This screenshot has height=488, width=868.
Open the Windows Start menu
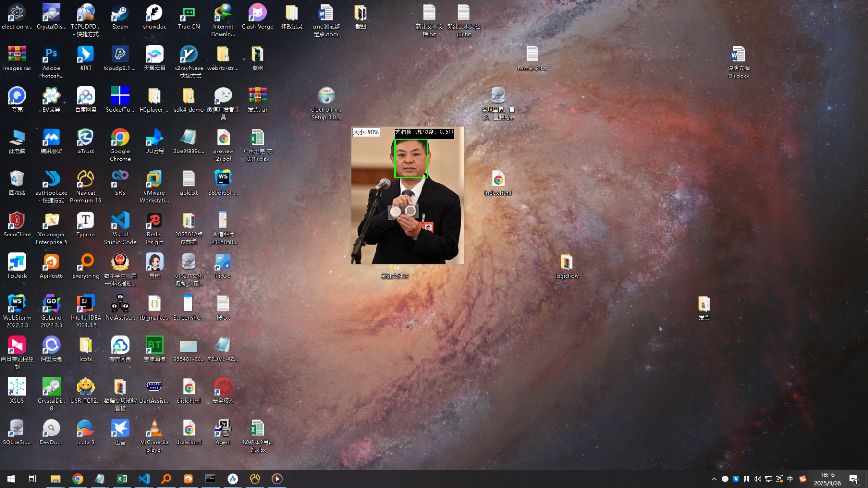coord(11,479)
